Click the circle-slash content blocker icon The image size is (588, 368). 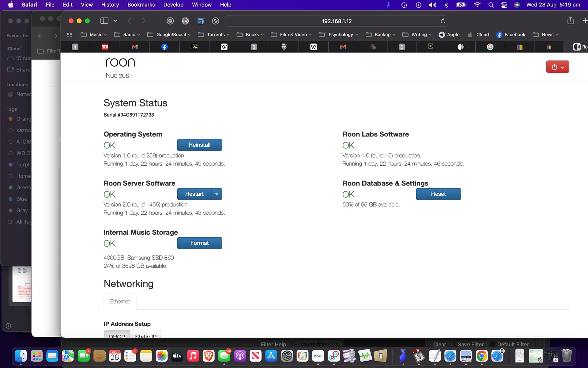215,21
